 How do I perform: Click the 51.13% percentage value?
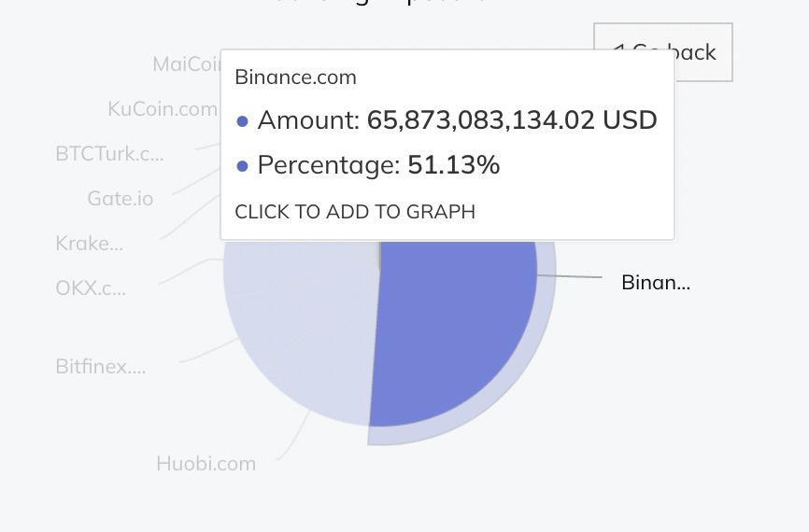click(454, 165)
